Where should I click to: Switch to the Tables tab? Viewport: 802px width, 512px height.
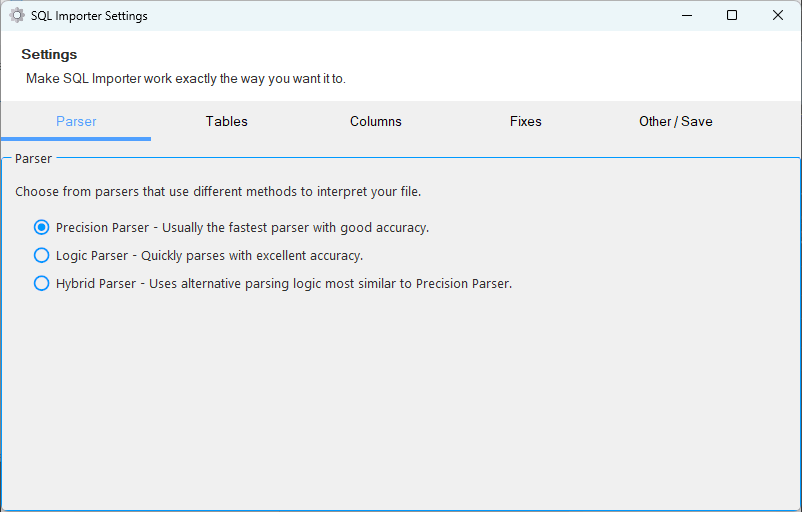[x=227, y=121]
